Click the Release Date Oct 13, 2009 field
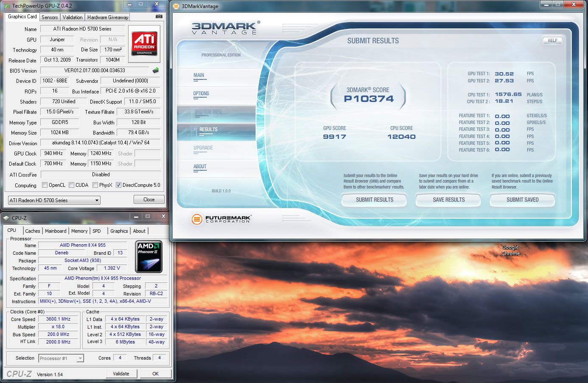The image size is (588, 383). pyautogui.click(x=57, y=60)
